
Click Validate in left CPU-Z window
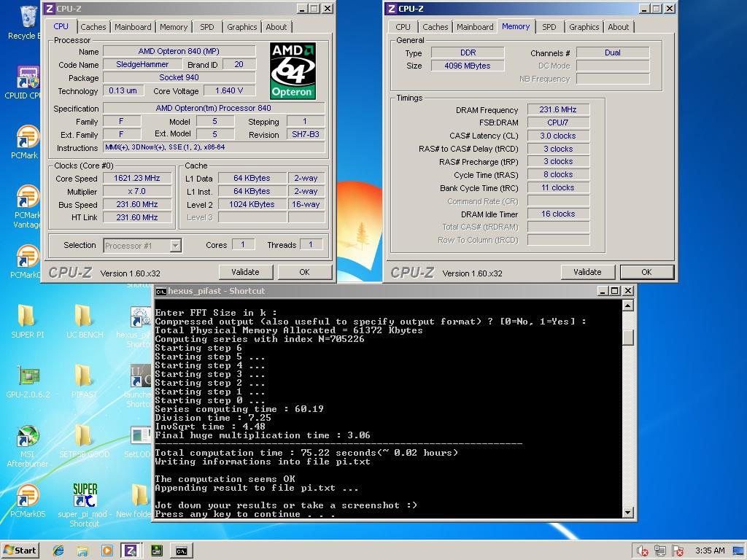point(245,272)
